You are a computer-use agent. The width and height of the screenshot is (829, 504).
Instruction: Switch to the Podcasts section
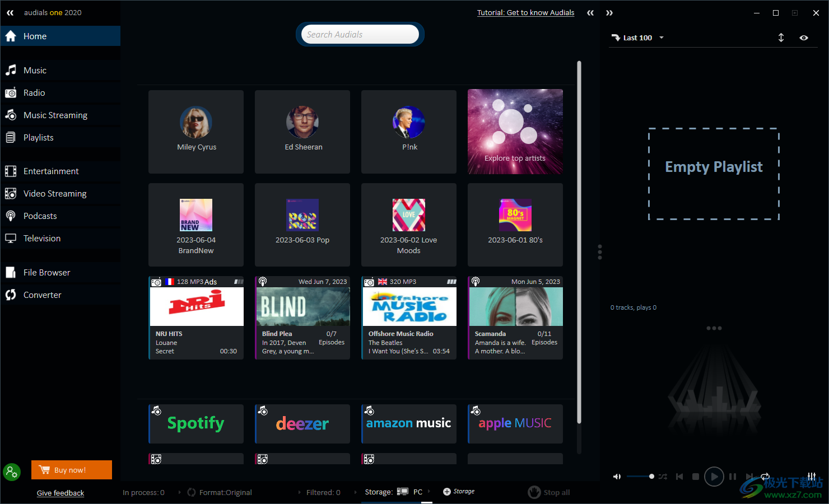60,216
